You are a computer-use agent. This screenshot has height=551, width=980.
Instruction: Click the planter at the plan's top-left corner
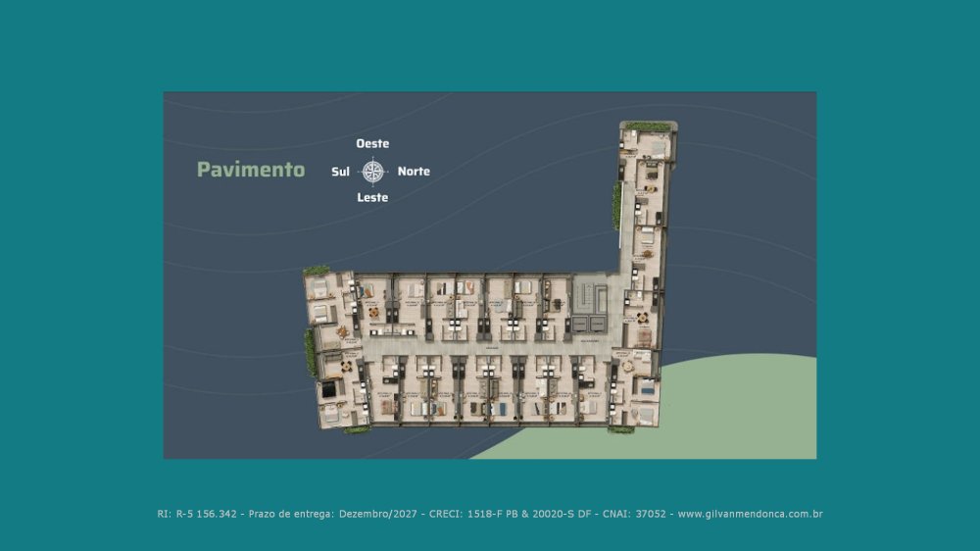coord(317,271)
